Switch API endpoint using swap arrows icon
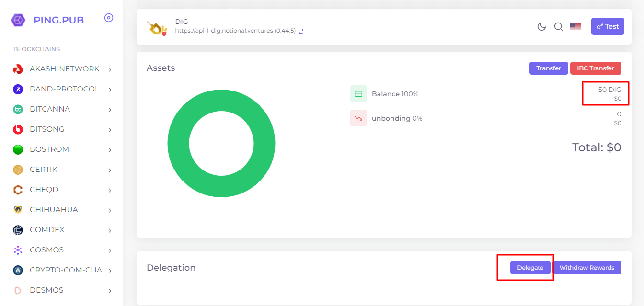The height and width of the screenshot is (306, 644). (301, 31)
